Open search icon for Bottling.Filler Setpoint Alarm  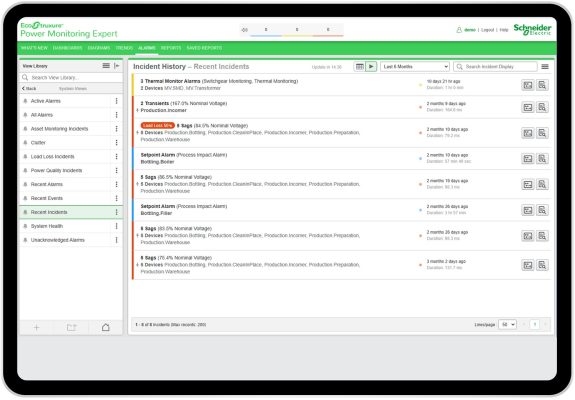click(x=542, y=210)
